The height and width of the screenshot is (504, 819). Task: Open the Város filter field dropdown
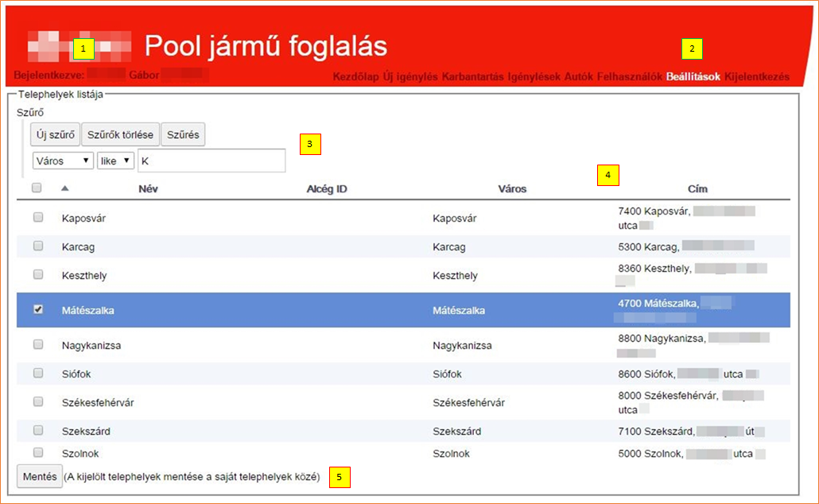point(63,161)
